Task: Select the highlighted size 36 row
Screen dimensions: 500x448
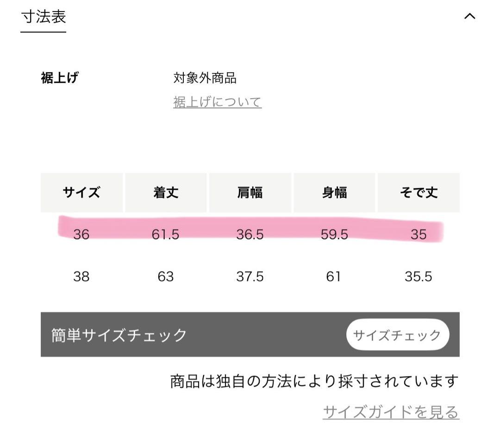Action: click(250, 234)
